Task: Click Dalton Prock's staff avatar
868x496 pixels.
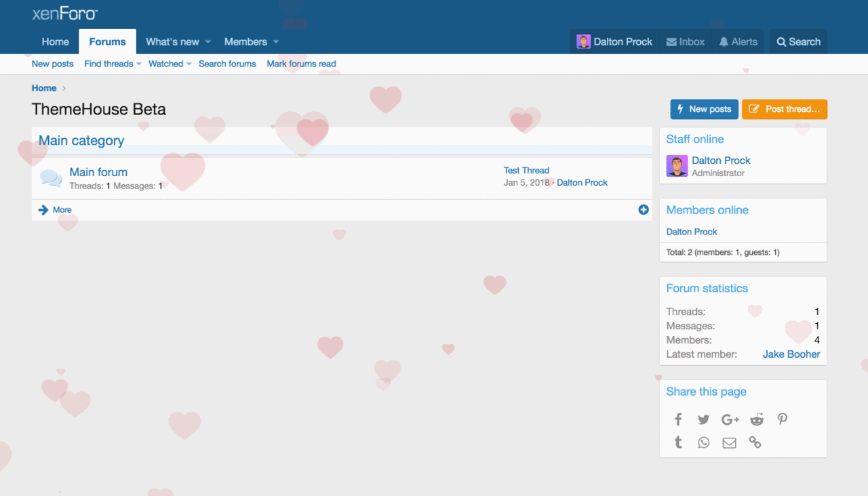Action: coord(677,166)
